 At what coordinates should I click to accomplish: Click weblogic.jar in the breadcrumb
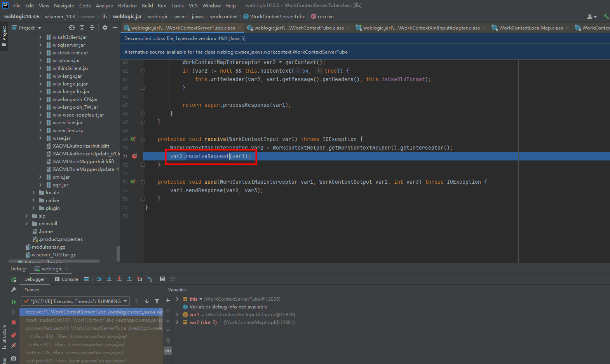[127, 17]
